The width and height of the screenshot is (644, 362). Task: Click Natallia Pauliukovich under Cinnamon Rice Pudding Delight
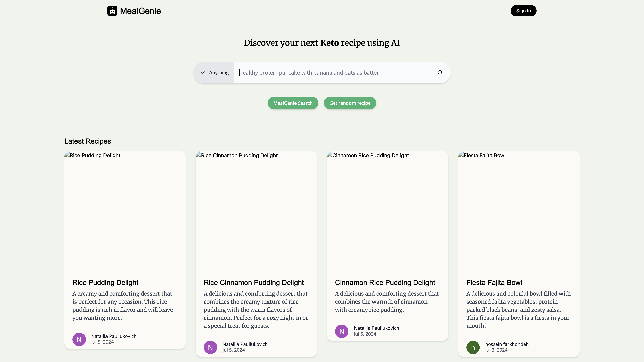coord(376,328)
